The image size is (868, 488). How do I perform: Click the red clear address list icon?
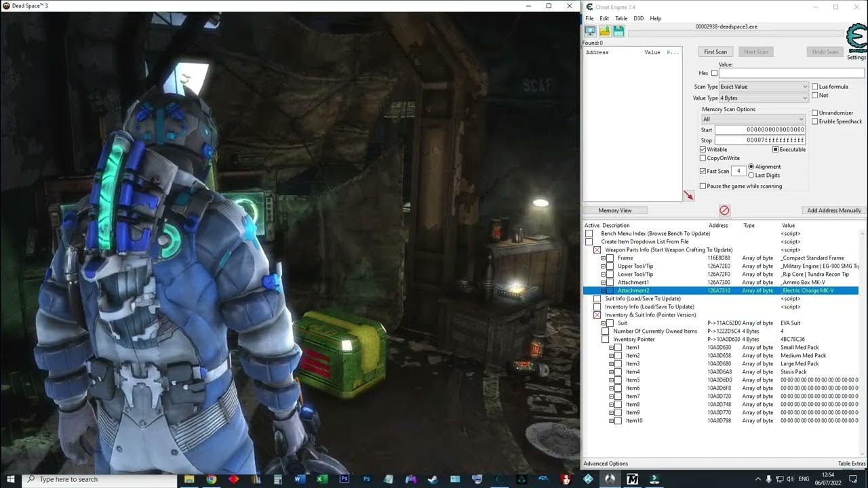724,210
